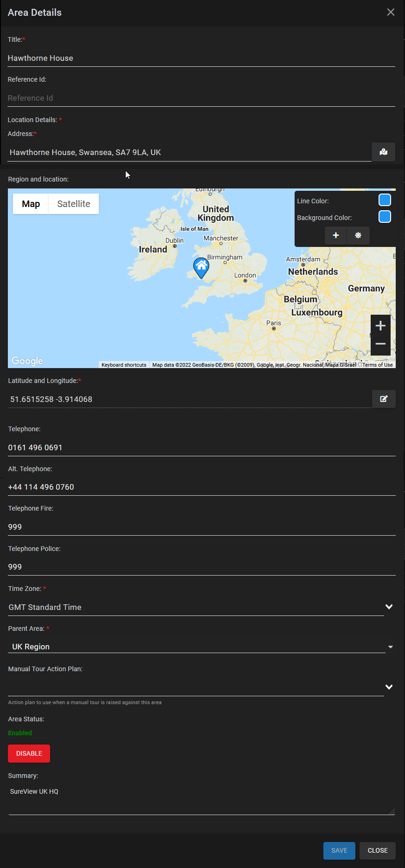The height and width of the screenshot is (868, 405).
Task: Zoom in on the map
Action: [x=380, y=326]
